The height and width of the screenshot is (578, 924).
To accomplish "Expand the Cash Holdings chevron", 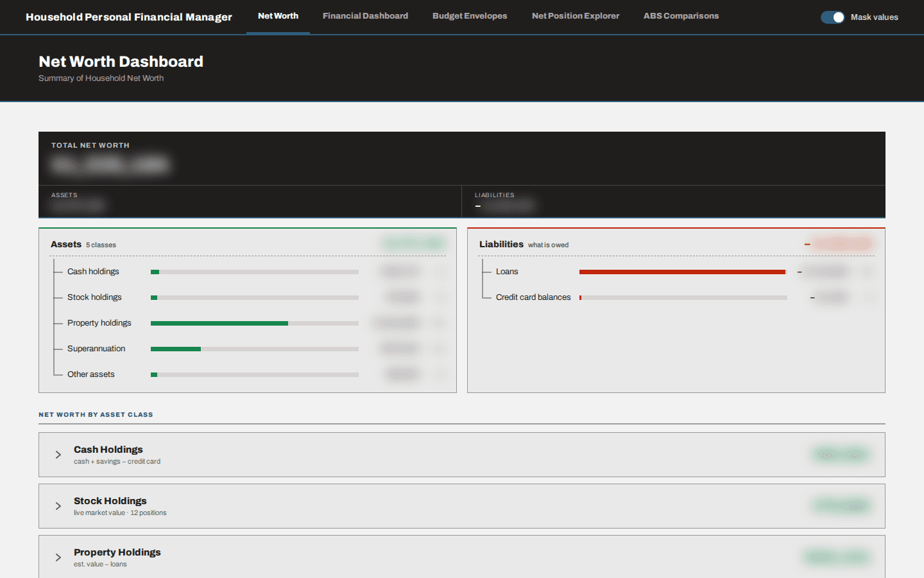I will tap(58, 455).
